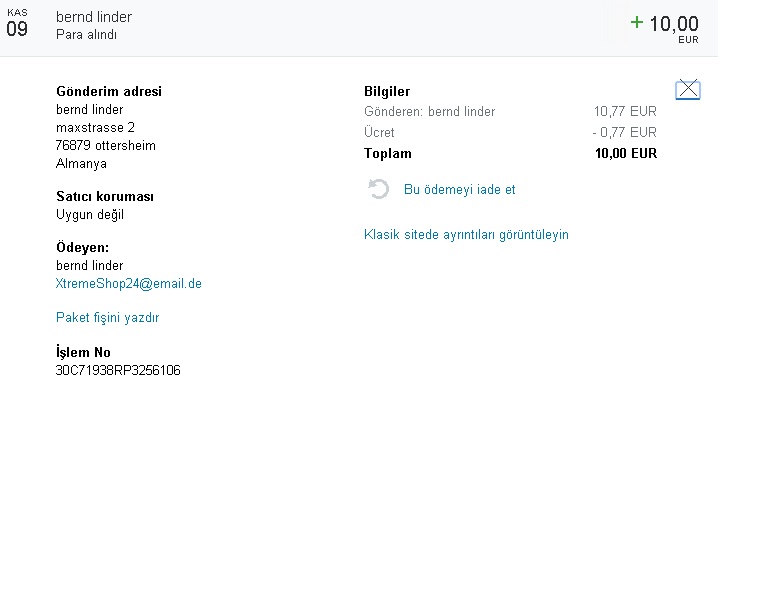
Task: Click the 'Para alındı' status text
Action: (x=86, y=35)
